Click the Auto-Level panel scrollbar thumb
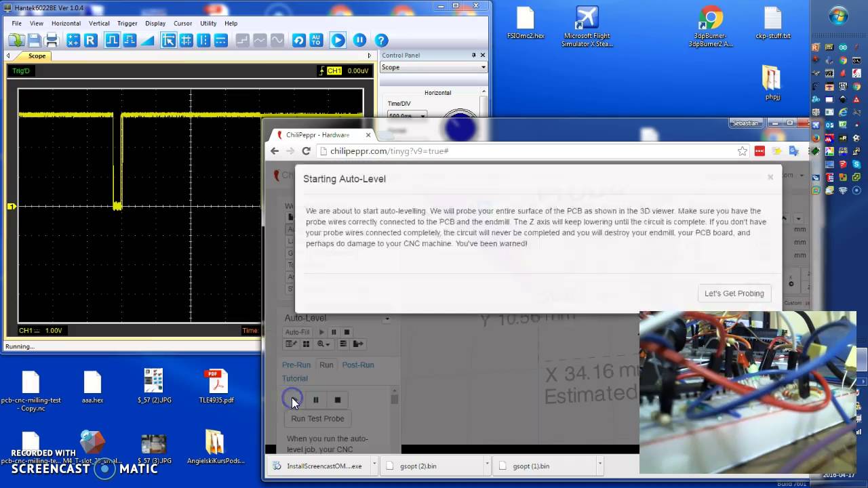 pyautogui.click(x=394, y=399)
